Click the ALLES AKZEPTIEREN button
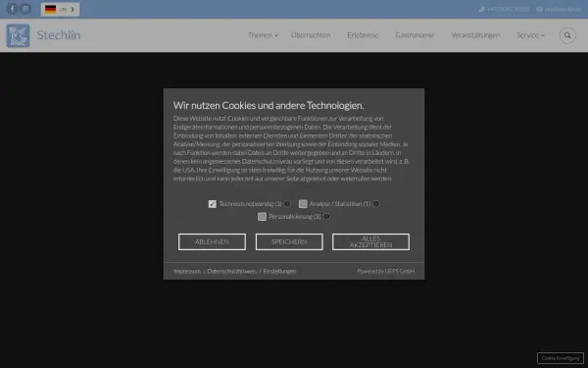The image size is (588, 368). coord(370,241)
